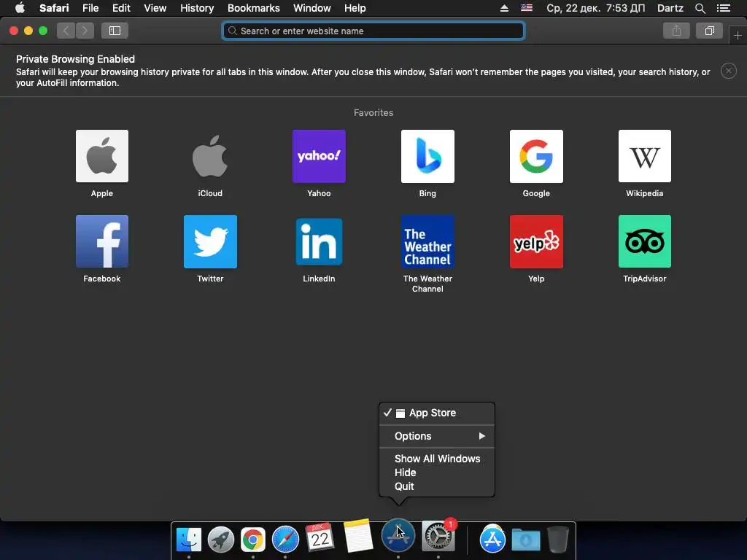Open Launchpad from the Dock
Image resolution: width=747 pixels, height=560 pixels.
click(220, 540)
